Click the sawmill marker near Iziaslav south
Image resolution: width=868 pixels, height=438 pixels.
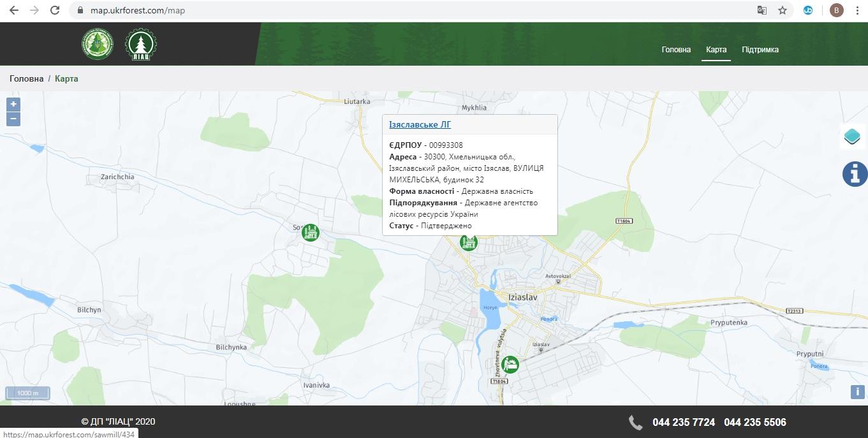click(510, 365)
